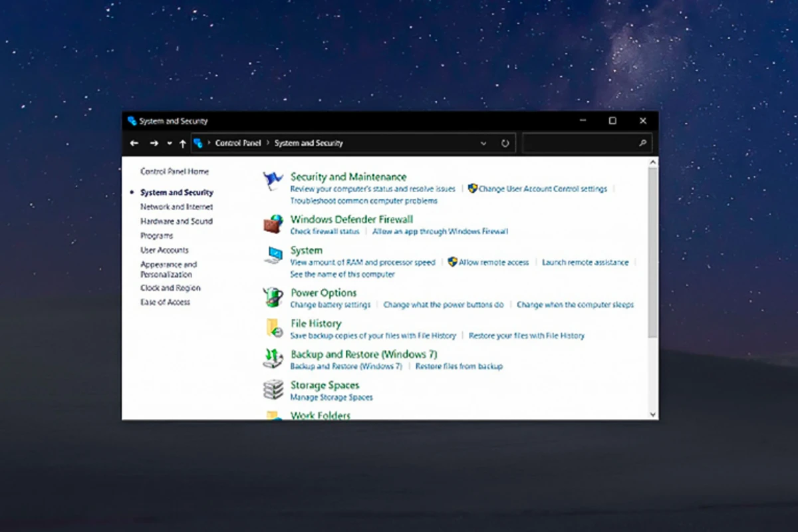Click the Security and Maintenance flag icon

tap(273, 181)
